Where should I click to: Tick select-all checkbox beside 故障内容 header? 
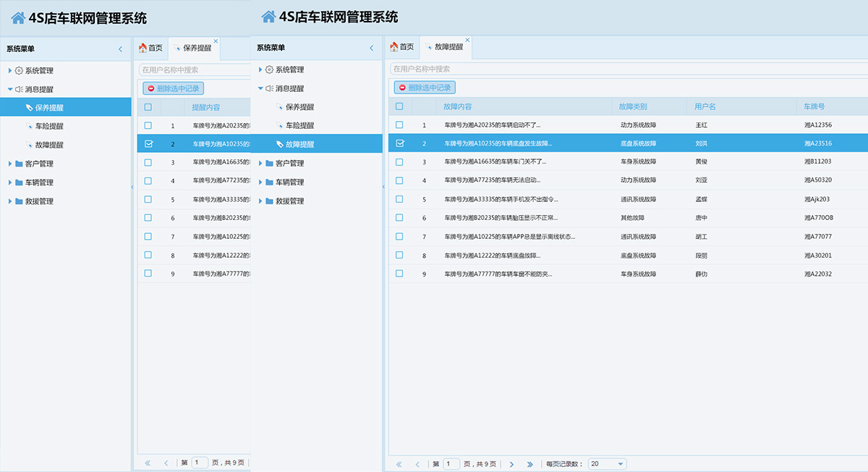click(399, 106)
